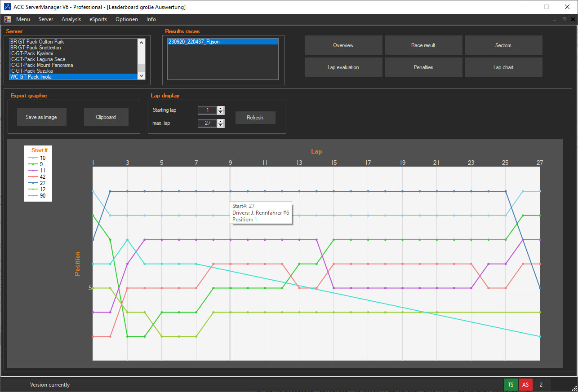Open the Penalties view
Viewport: 578px width, 392px height.
[423, 67]
